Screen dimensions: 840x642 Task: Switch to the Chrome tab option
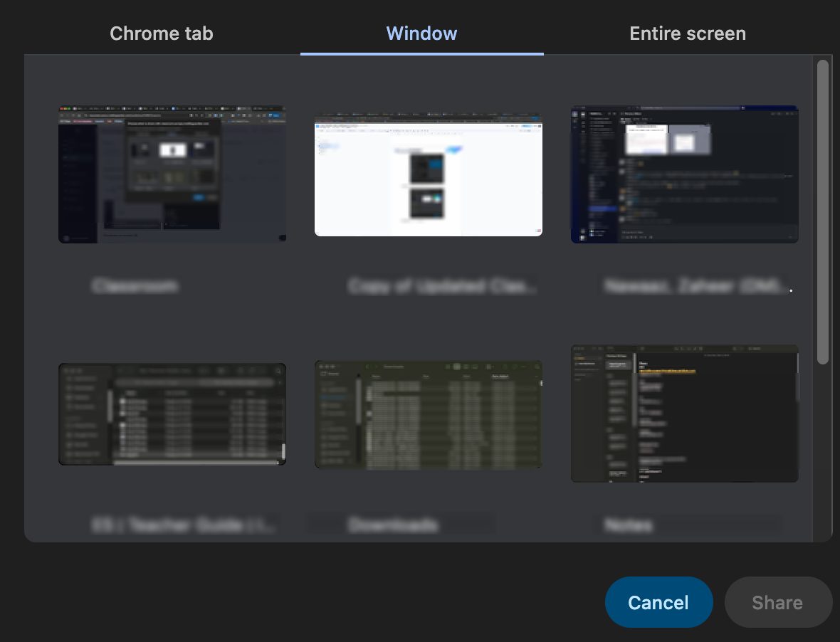pyautogui.click(x=162, y=33)
